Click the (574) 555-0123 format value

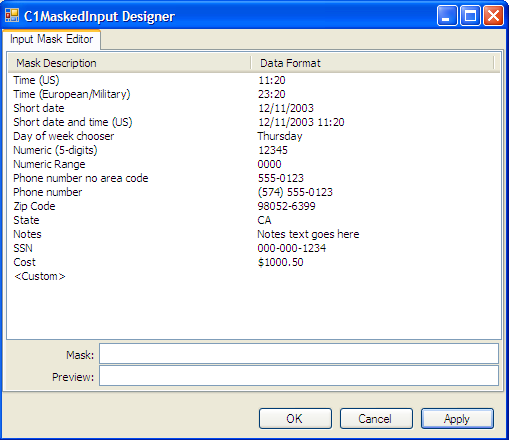click(x=295, y=192)
